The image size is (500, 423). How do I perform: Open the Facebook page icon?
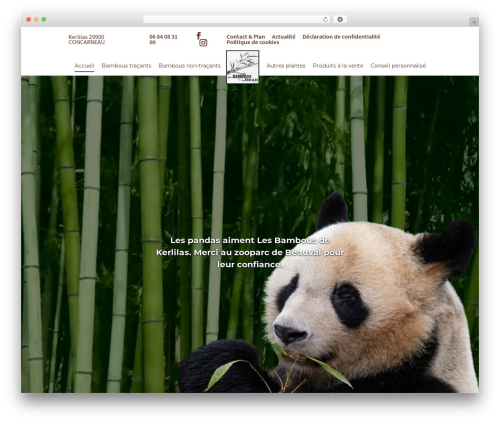coord(199,35)
